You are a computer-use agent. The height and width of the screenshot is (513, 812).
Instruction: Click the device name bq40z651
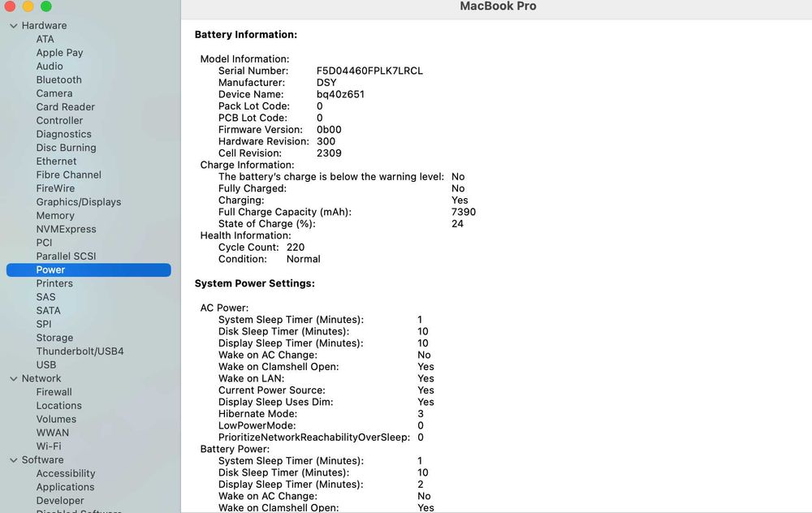pos(340,94)
